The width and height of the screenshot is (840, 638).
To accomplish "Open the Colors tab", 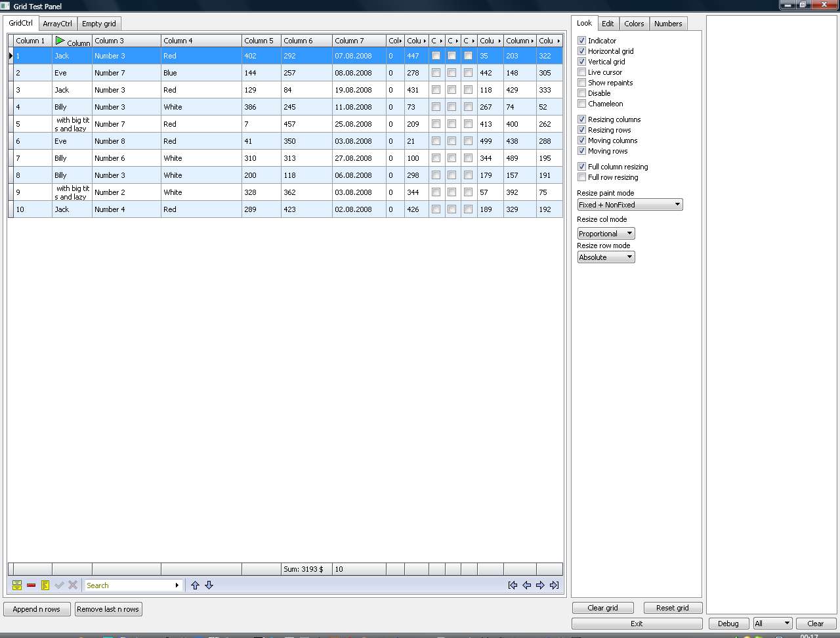I will [633, 24].
